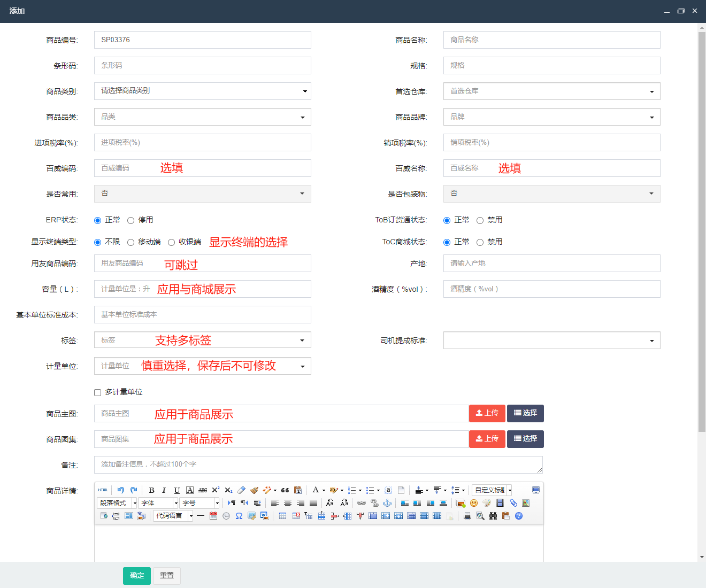Click the undo arrow in editor toolbar
The image size is (706, 588).
121,490
